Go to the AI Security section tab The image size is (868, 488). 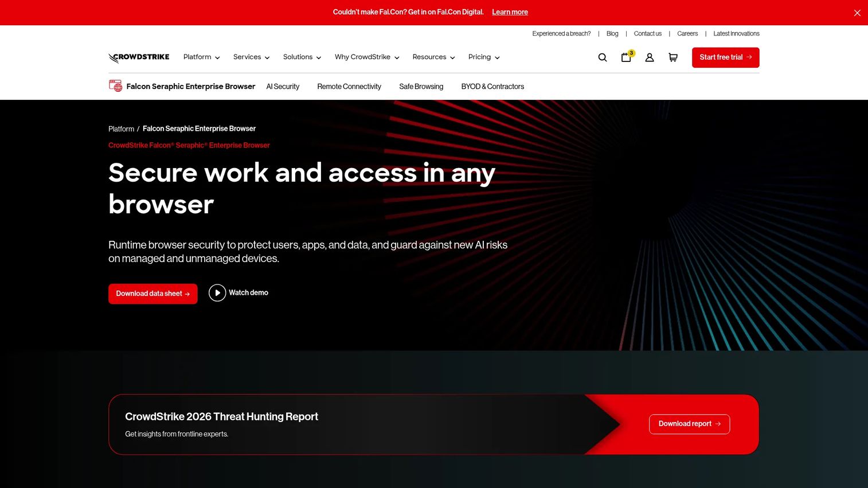click(283, 87)
